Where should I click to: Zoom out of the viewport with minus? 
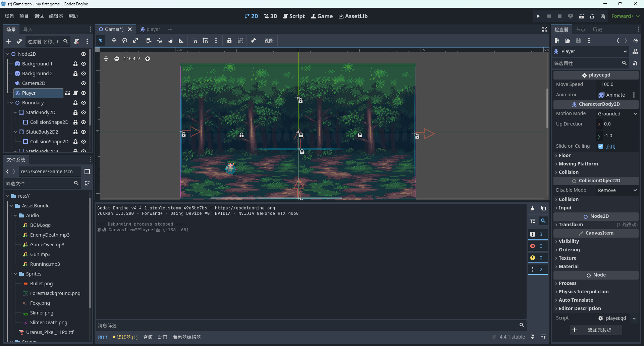pos(117,59)
